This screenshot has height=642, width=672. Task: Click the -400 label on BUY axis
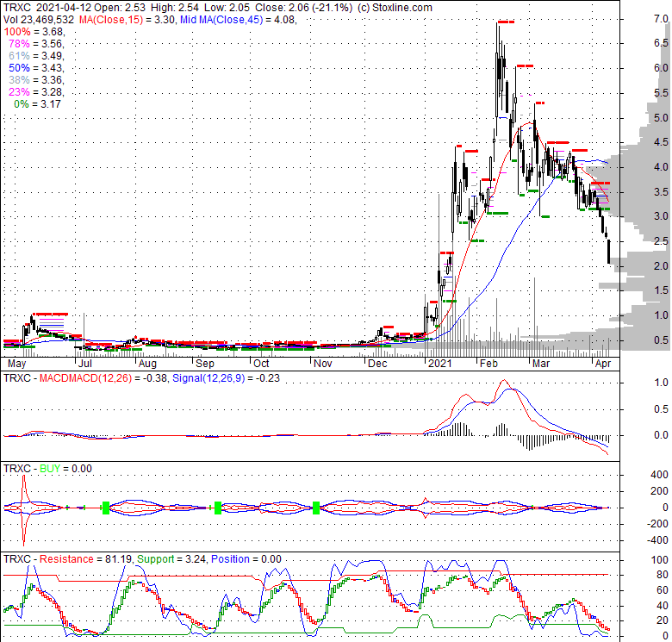pos(657,540)
